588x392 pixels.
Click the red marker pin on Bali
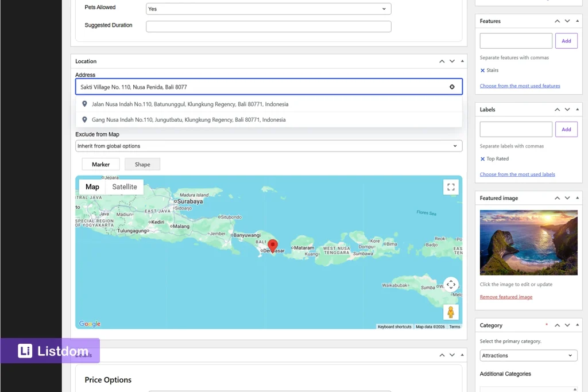pos(273,246)
